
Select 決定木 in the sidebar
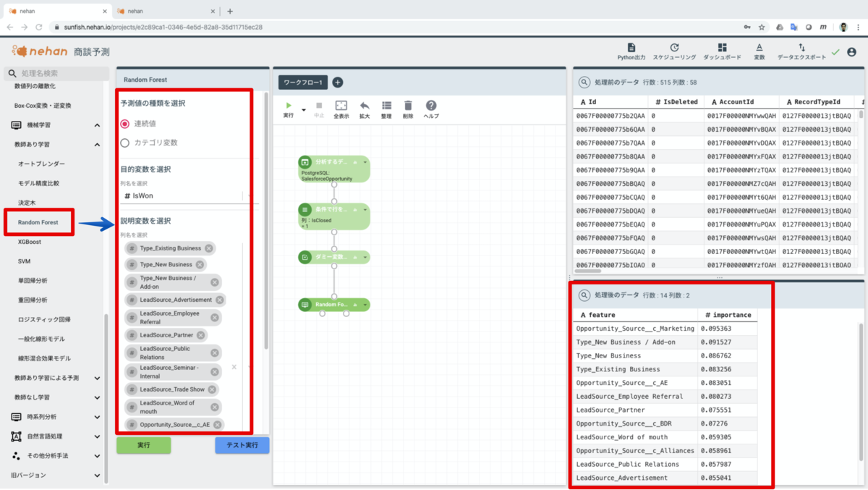(27, 203)
